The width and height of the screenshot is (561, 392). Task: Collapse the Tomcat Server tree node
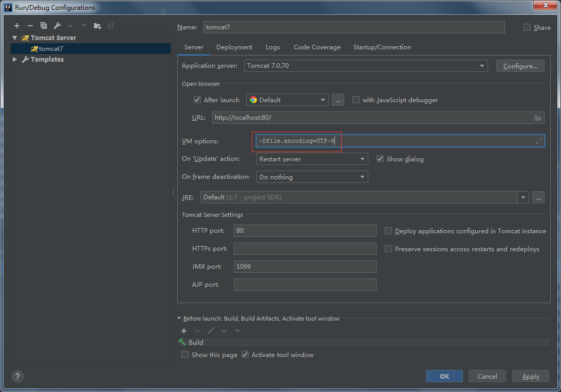coord(15,38)
